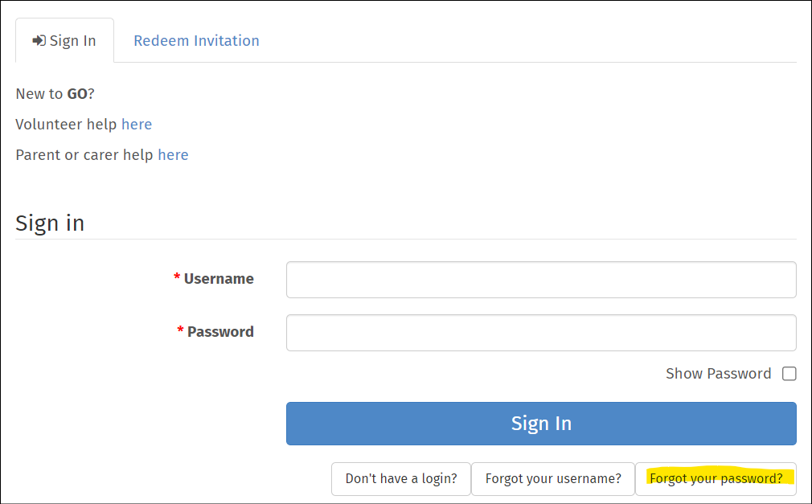Open the Parent or carer help link
Image resolution: width=812 pixels, height=504 pixels.
coord(173,155)
